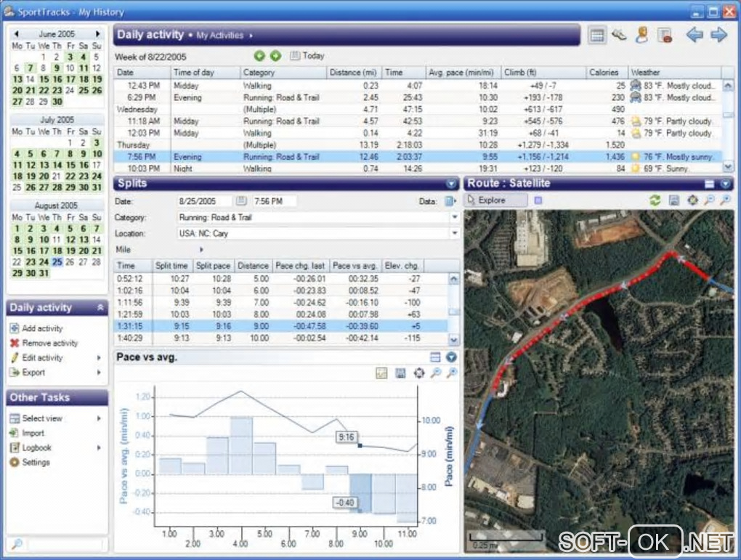Open the logbook icon in top toolbar
Viewport: 741px width, 560px height.
coord(665,36)
